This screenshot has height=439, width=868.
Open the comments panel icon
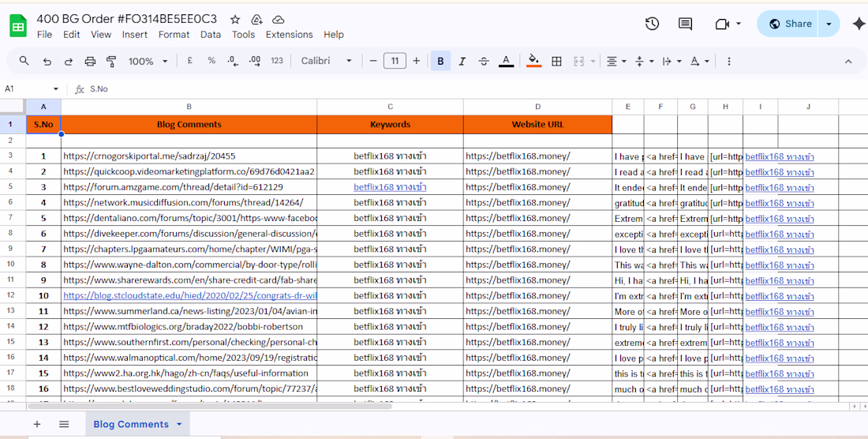pyautogui.click(x=685, y=24)
